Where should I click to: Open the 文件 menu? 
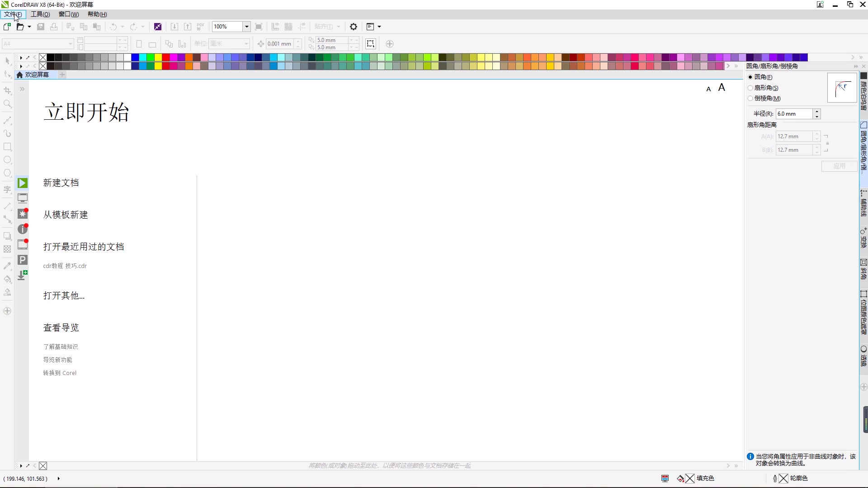13,14
